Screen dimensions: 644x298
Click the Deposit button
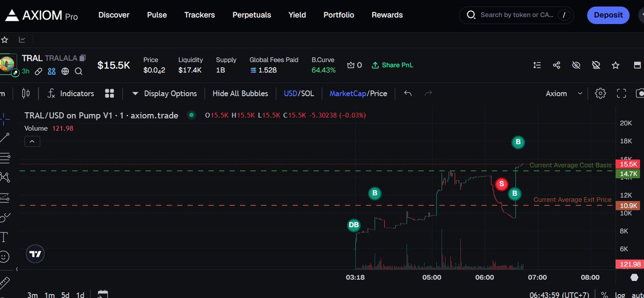point(608,15)
